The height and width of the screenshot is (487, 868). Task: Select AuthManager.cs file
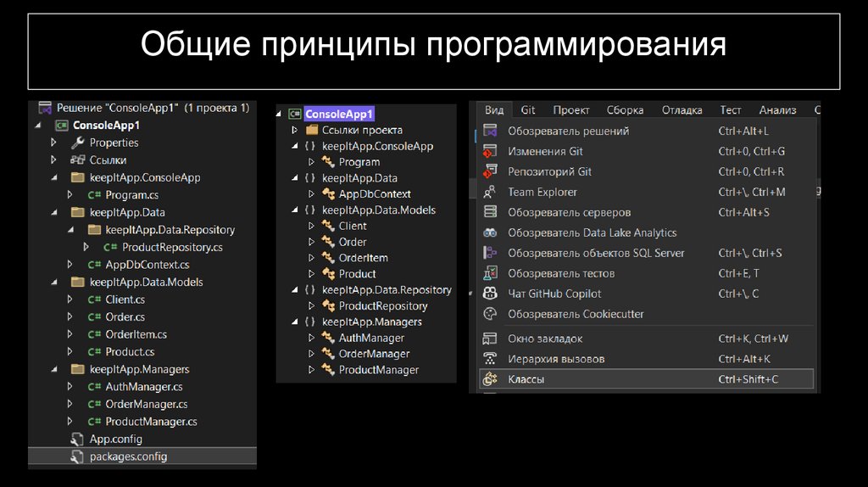144,387
